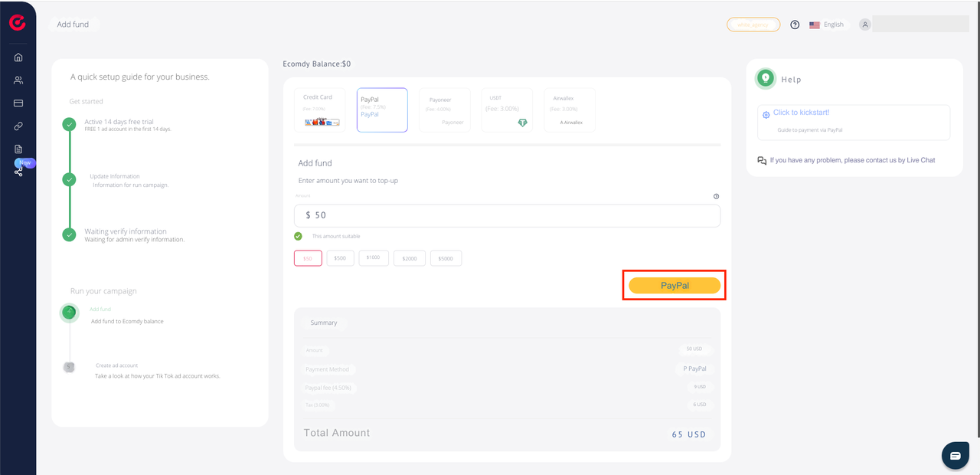Open the credit card icon in sidebar
The width and height of the screenshot is (980, 475).
(x=18, y=103)
